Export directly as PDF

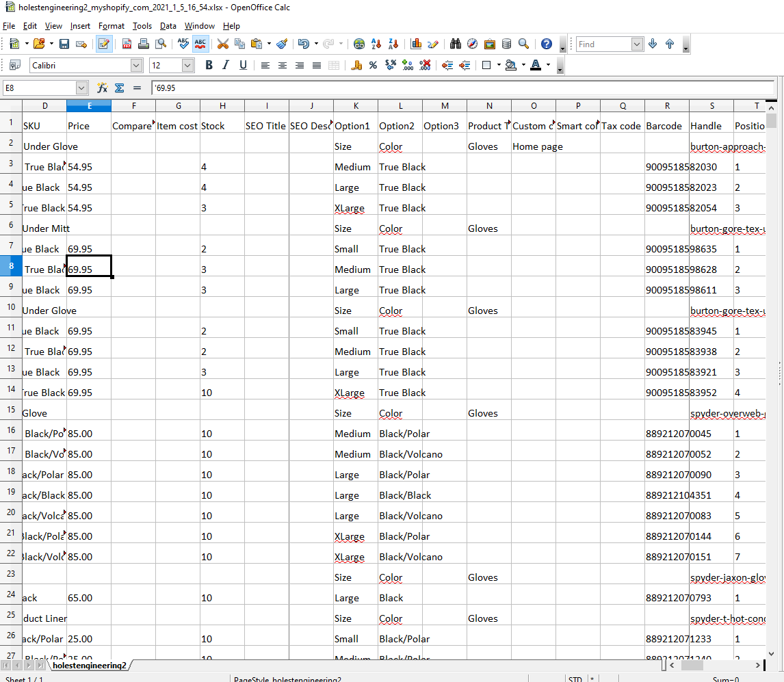[x=127, y=44]
